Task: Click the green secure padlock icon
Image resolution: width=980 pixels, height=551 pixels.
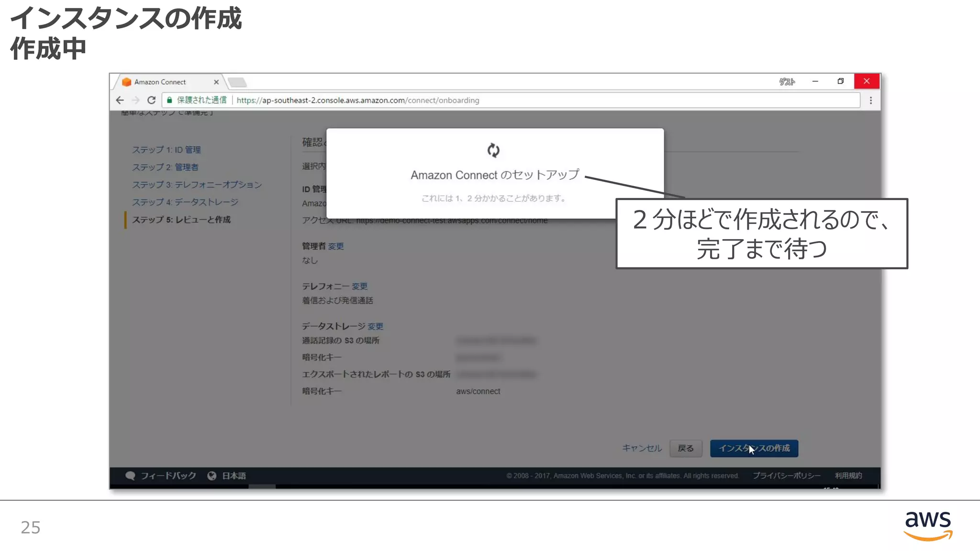Action: coord(169,100)
